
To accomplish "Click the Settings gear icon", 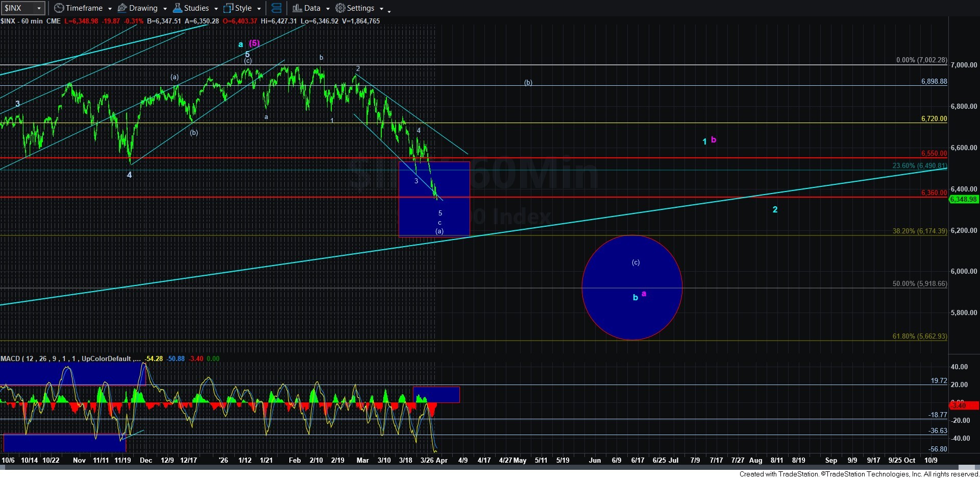I will (x=340, y=8).
